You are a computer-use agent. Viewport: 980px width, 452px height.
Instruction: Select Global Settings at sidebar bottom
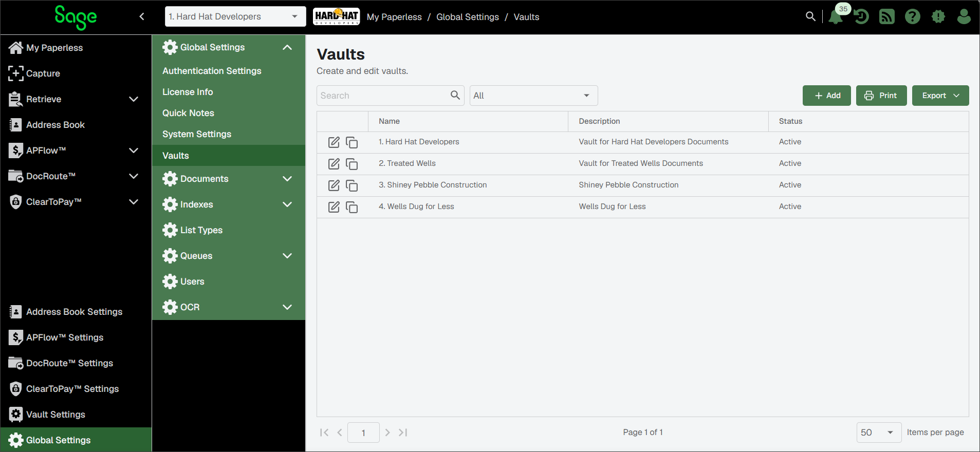tap(76, 440)
